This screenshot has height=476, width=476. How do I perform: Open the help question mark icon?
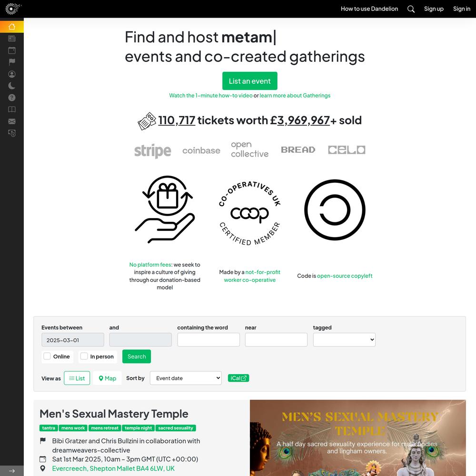point(12,98)
